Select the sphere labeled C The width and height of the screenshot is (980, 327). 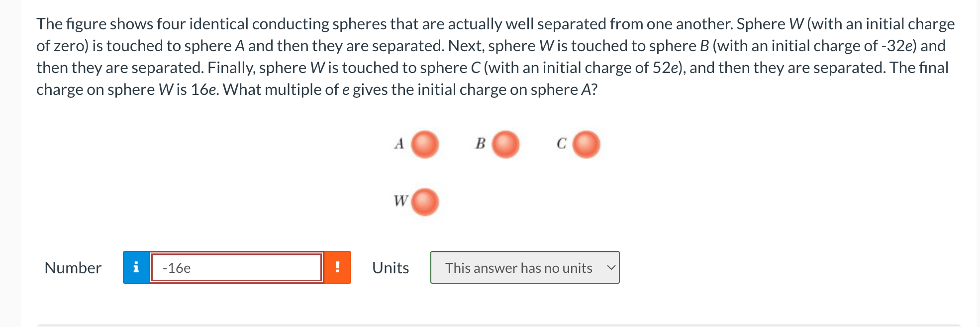(x=586, y=144)
